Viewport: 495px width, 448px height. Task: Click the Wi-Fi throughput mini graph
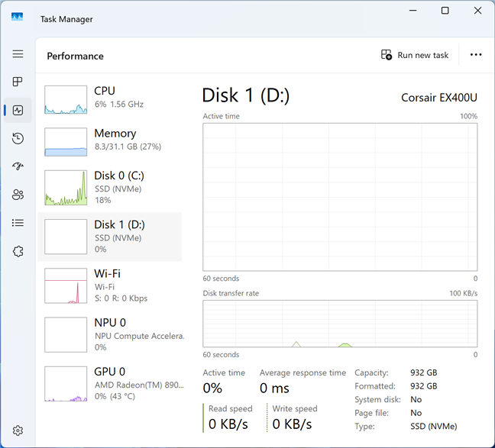[x=66, y=286]
